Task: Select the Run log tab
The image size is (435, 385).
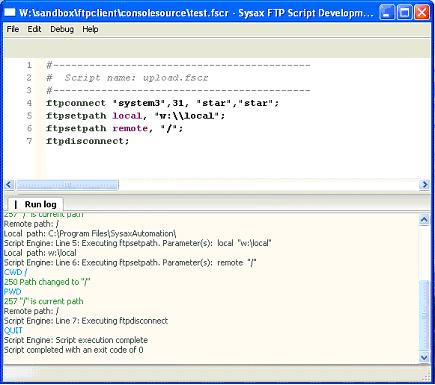Action: [x=35, y=204]
